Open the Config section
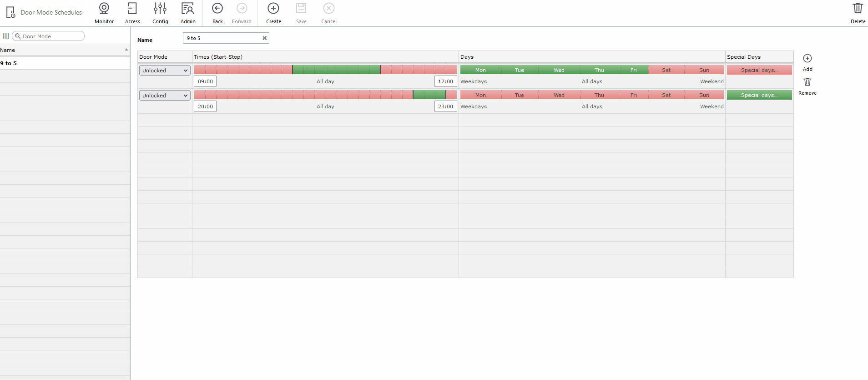The width and height of the screenshot is (868, 380). (x=160, y=13)
